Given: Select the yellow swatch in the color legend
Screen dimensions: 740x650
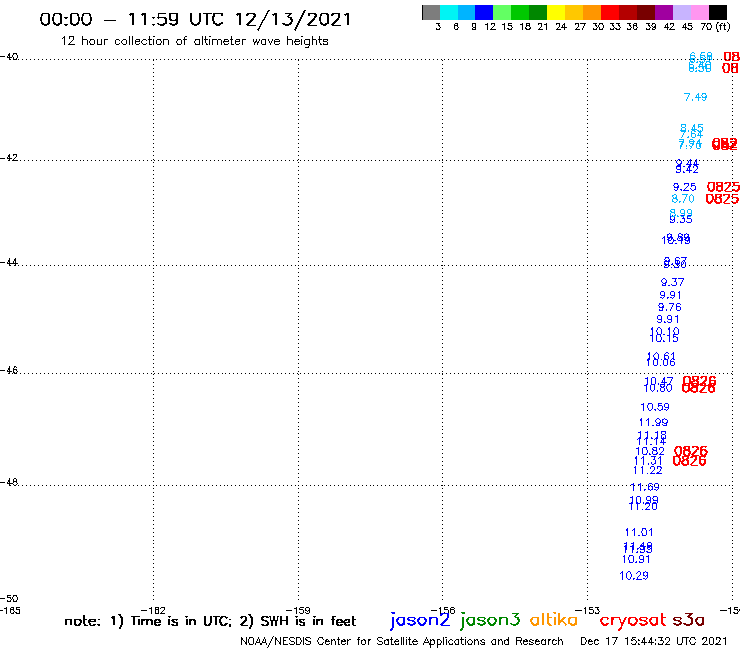Looking at the screenshot, I should tap(556, 12).
